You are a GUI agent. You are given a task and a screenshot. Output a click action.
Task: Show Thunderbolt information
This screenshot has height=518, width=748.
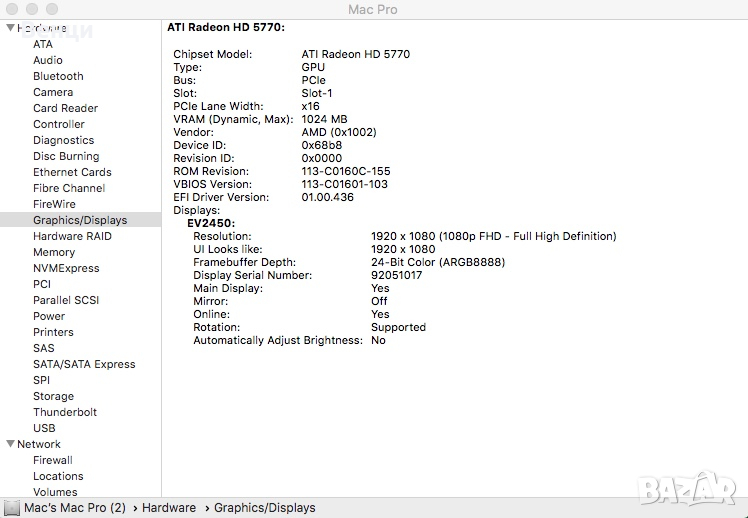(x=65, y=412)
